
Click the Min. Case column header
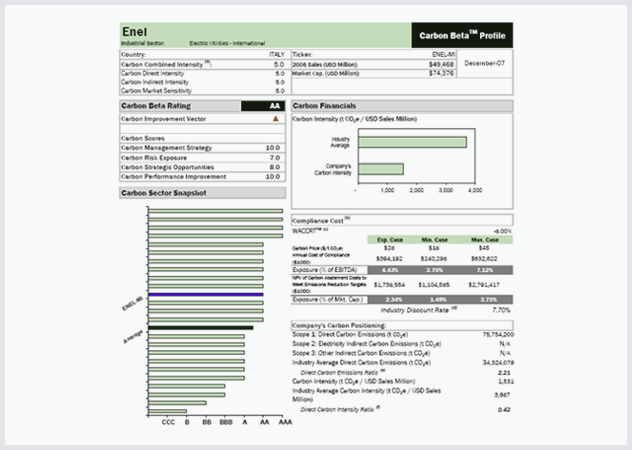pos(434,240)
